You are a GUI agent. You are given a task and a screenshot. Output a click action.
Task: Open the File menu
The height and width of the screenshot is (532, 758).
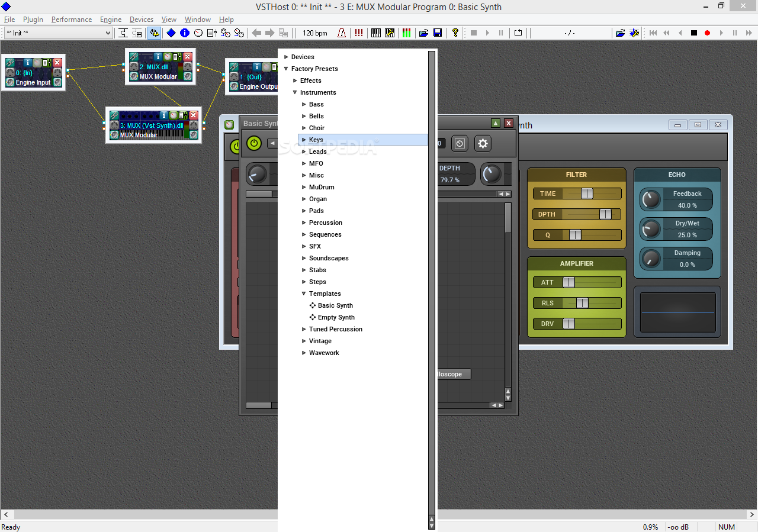coord(9,20)
